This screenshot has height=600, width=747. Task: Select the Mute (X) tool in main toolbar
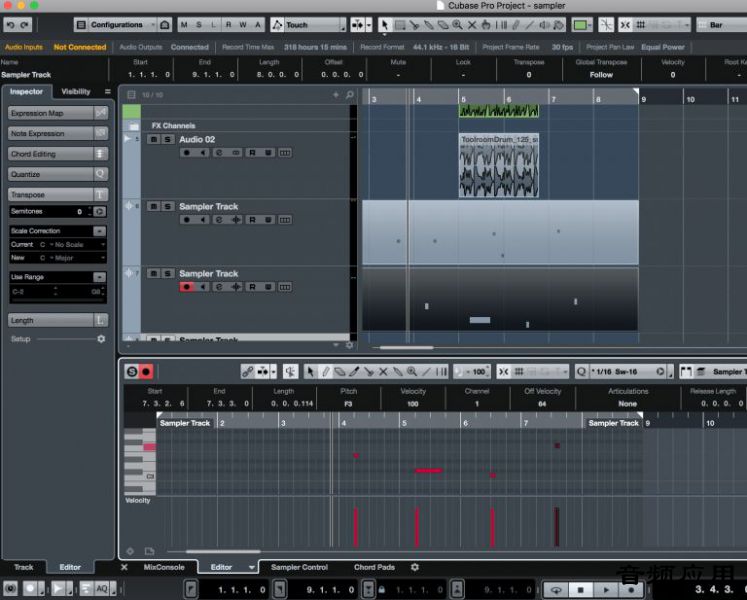coord(472,25)
